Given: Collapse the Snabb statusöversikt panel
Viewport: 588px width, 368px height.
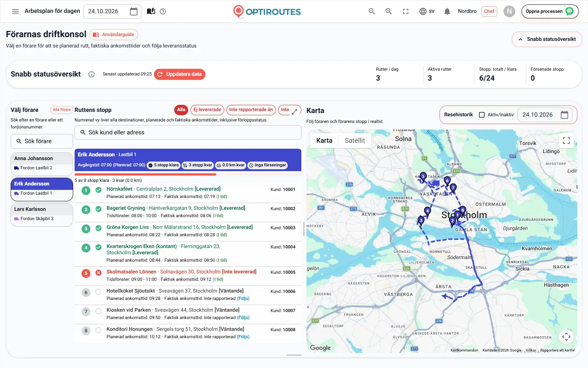Looking at the screenshot, I should coord(547,39).
